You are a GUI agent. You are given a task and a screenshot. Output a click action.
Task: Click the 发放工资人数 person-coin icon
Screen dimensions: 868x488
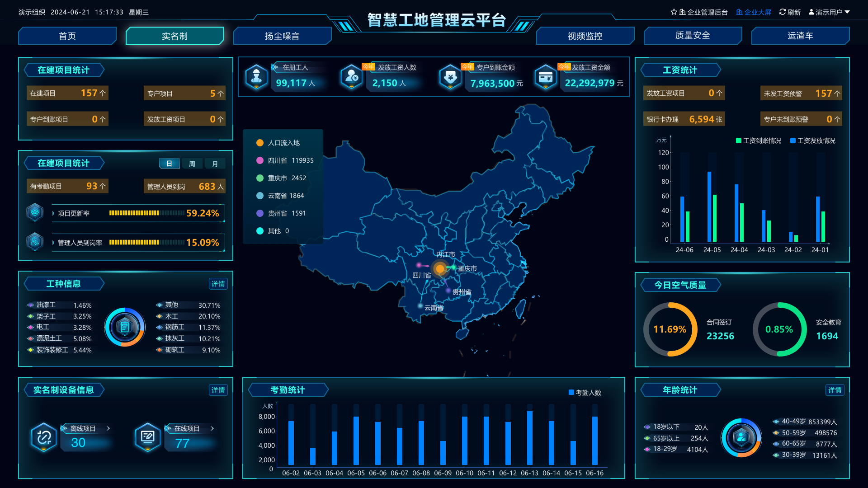[351, 76]
